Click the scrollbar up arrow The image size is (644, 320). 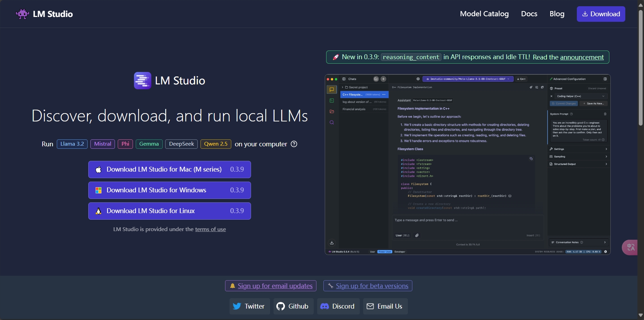641,4
